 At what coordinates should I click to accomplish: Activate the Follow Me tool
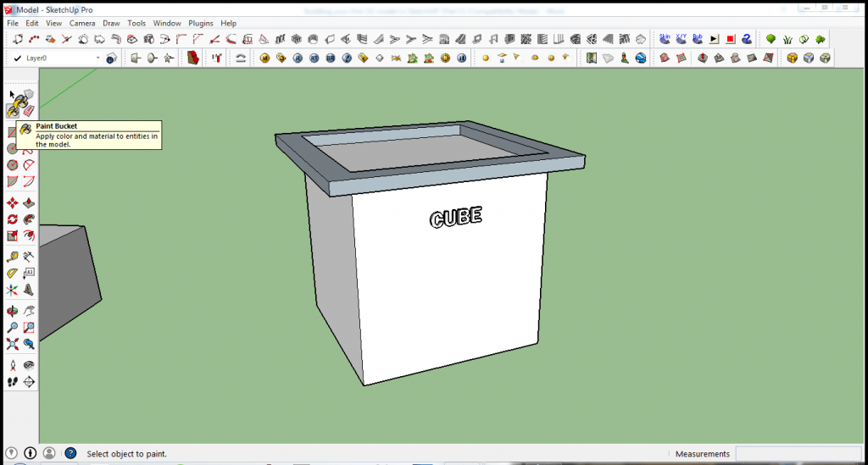(29, 219)
